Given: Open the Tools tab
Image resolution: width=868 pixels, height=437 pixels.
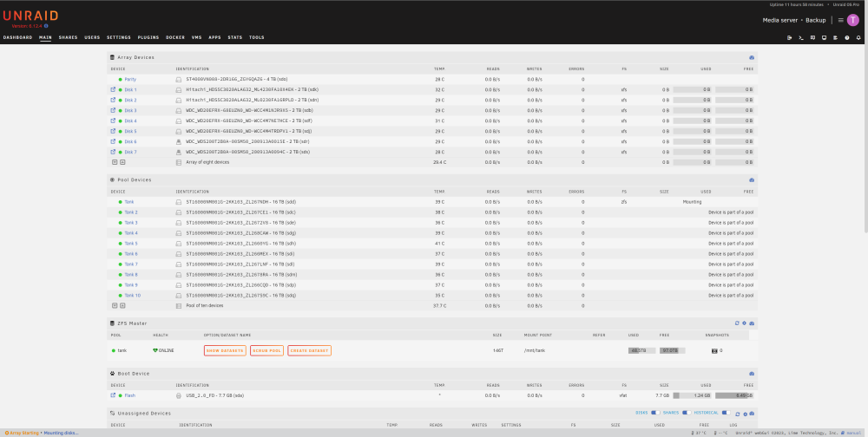Looking at the screenshot, I should tap(256, 37).
